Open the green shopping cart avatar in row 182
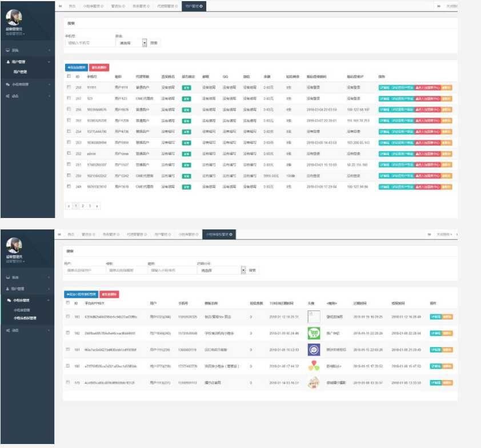Viewport: 481px width, 448px height. pyautogui.click(x=314, y=333)
